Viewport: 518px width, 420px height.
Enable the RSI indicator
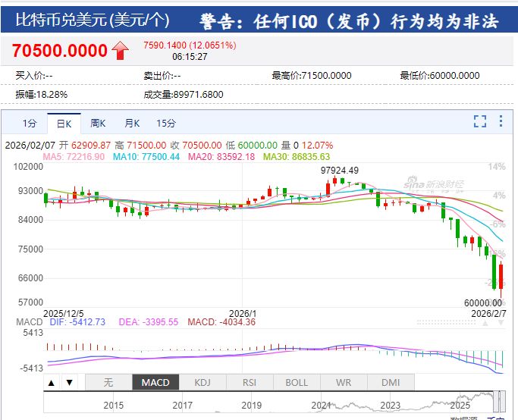click(x=250, y=383)
